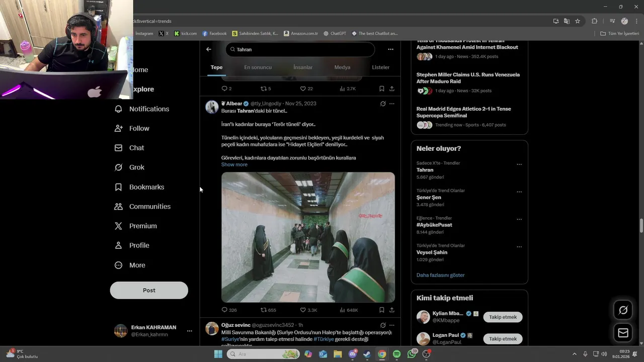Image resolution: width=644 pixels, height=362 pixels.
Task: Click Daha fazlasını göster link
Action: pos(440,275)
